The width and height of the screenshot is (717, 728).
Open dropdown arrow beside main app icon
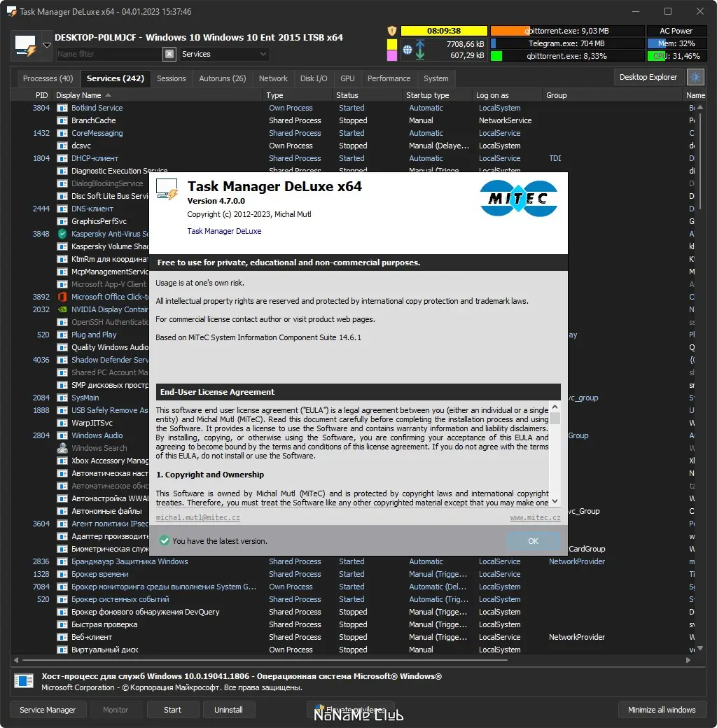click(46, 45)
